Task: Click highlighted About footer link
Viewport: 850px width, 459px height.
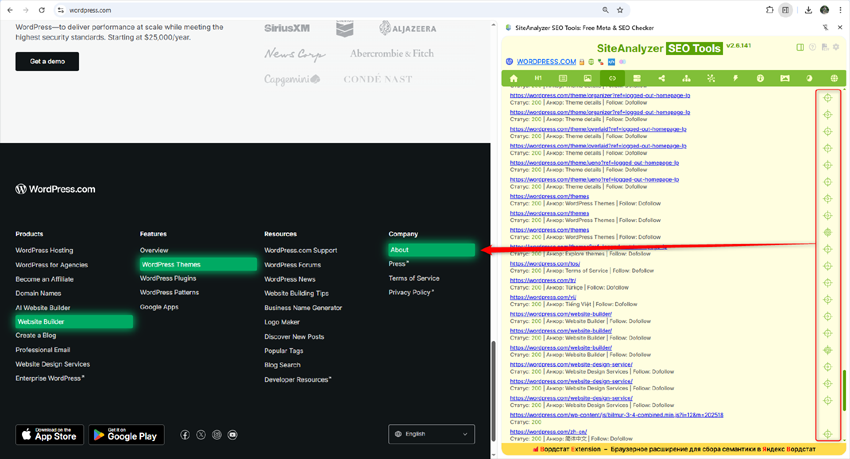Action: [432, 250]
